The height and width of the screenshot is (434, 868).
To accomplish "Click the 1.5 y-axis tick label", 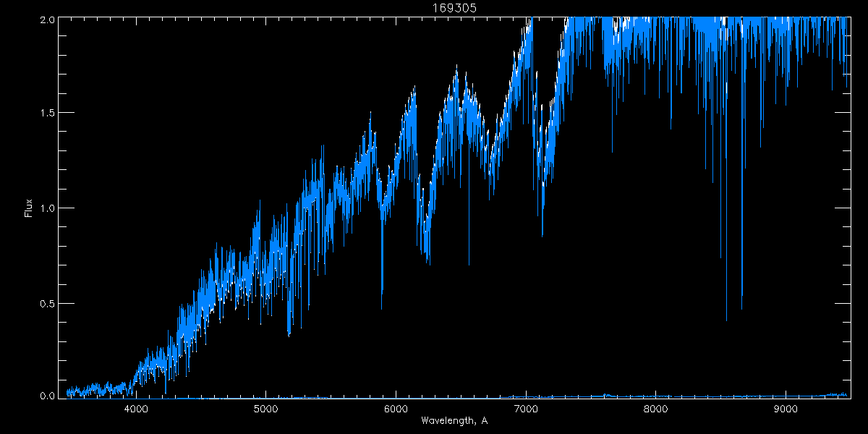I will click(46, 113).
